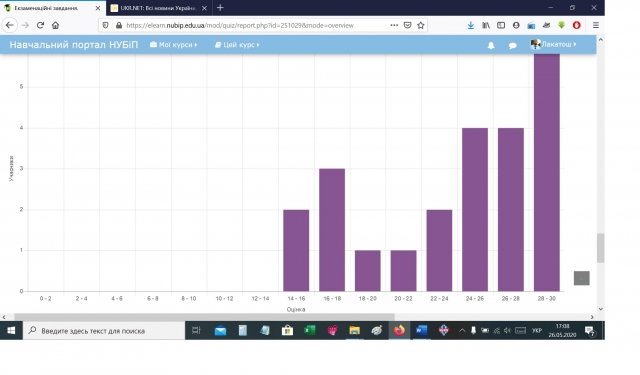Select the Екзаменаційні завдання tab
This screenshot has height=375, width=640.
(52, 8)
